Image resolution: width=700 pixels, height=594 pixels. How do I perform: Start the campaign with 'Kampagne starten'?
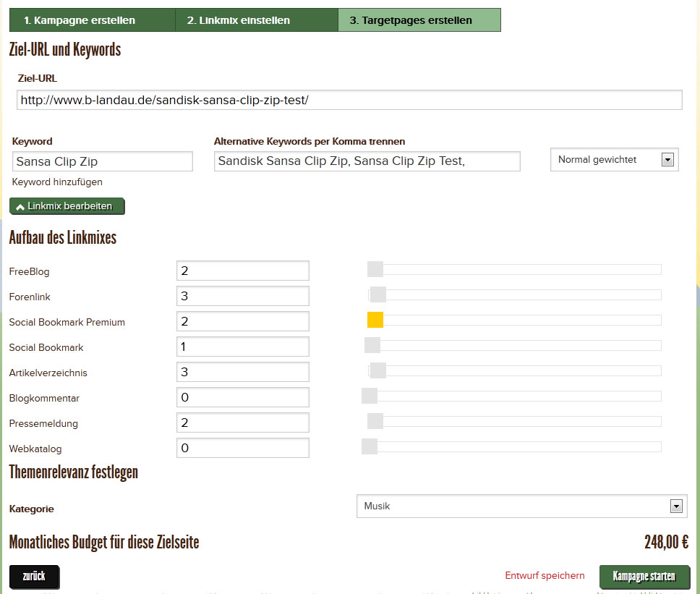[x=644, y=576]
